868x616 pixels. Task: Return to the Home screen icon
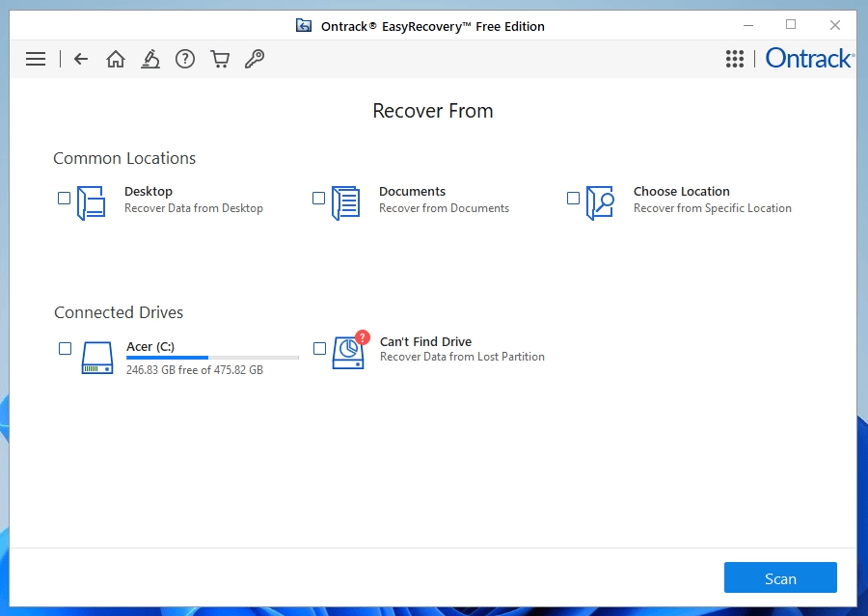(115, 59)
